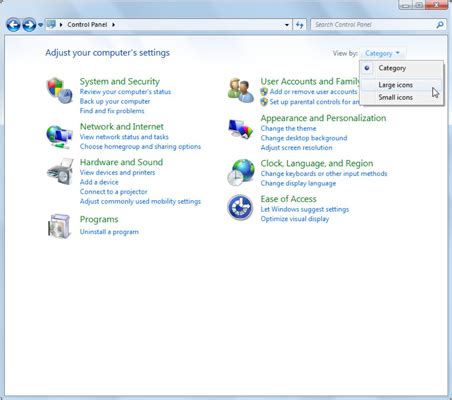Open the Programs heading link
The image size is (452, 400).
99,220
